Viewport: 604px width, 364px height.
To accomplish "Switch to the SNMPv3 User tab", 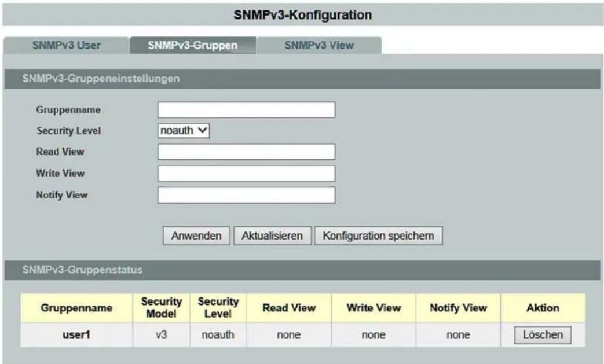I will pos(66,45).
